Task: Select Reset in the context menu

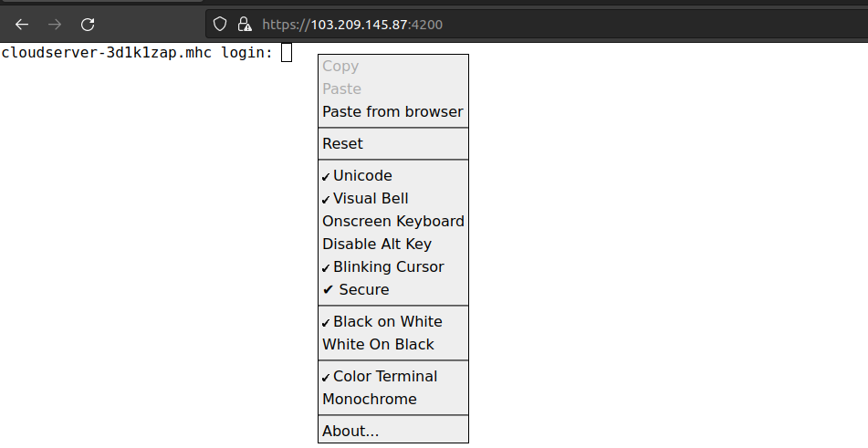Action: point(393,143)
